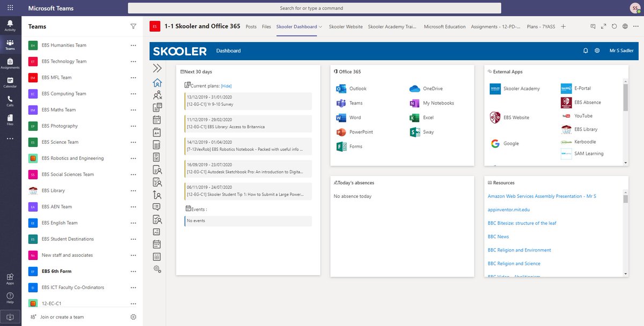Viewport: 644px width, 326px height.
Task: Open BBC News resource link
Action: click(x=498, y=236)
